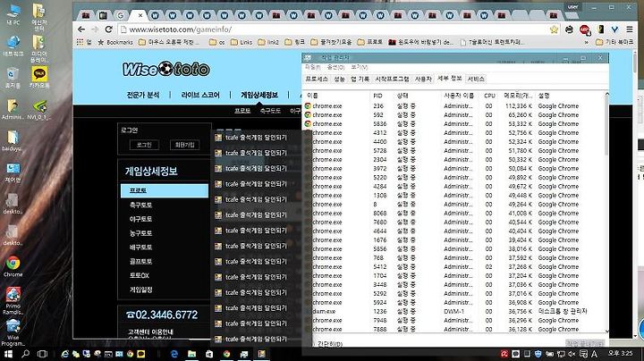Switch to the '서비스' tab in Task Manager
This screenshot has height=361, width=644.
tap(476, 79)
